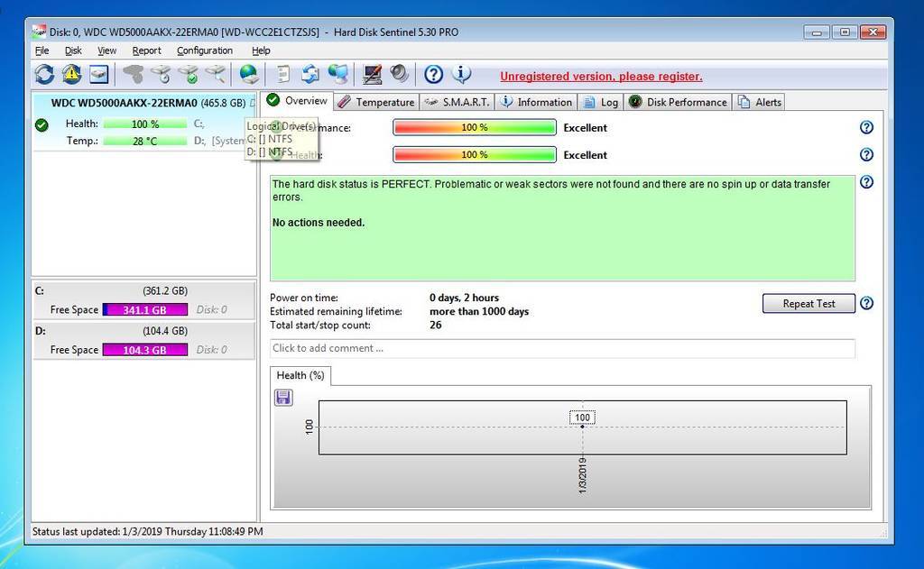Select the D: (104.4 GB) drive entry
Image resolution: width=924 pixels, height=569 pixels.
click(143, 341)
